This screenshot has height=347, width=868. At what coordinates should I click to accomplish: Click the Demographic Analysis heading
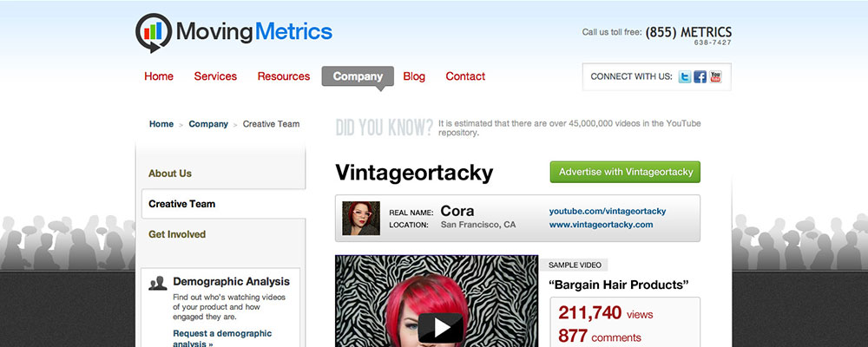(x=232, y=282)
